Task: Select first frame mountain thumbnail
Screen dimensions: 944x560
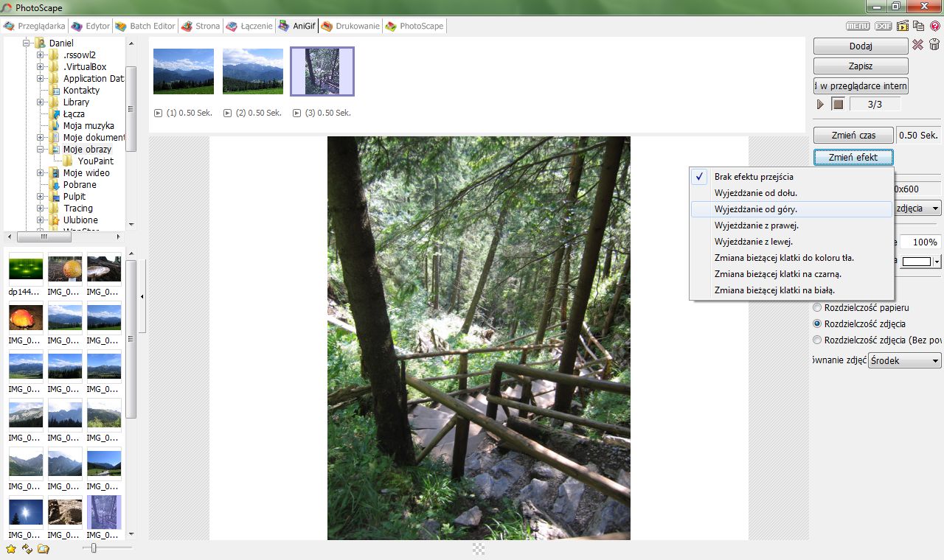Action: point(184,71)
